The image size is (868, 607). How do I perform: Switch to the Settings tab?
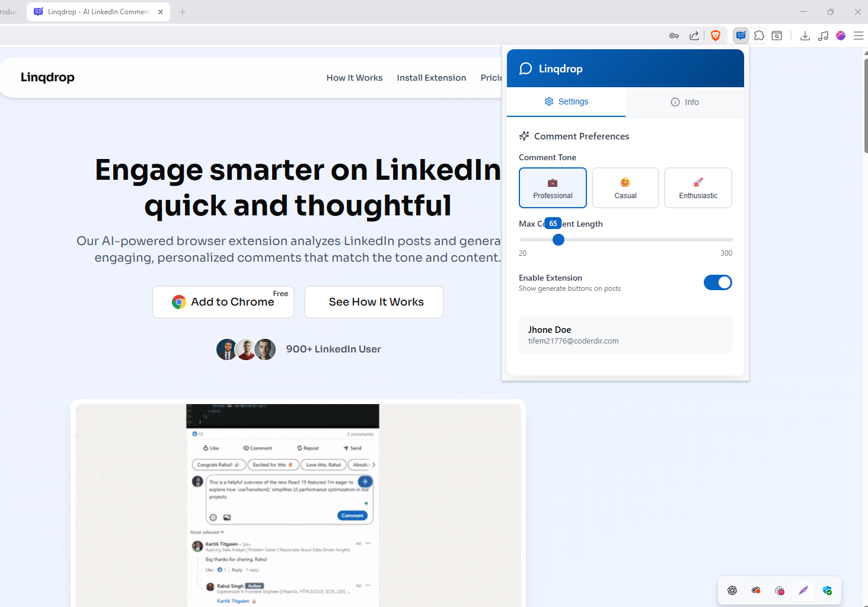[566, 101]
